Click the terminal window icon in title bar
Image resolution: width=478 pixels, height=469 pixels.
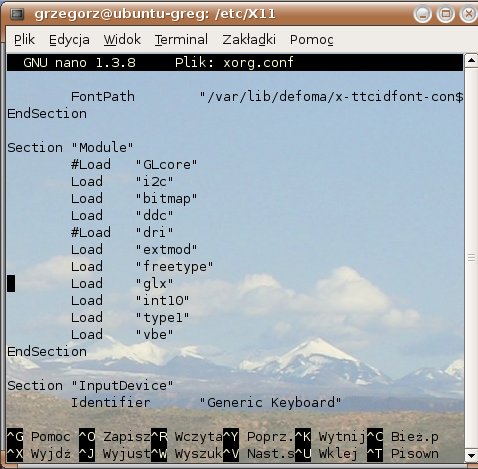(17, 14)
